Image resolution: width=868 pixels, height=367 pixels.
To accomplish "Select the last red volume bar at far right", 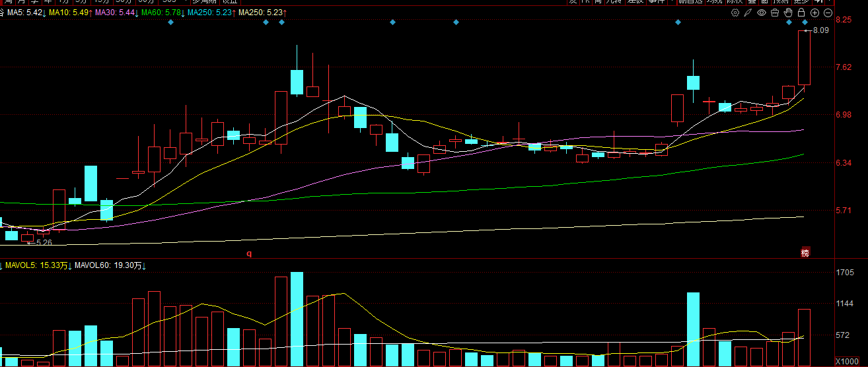I will point(805,337).
